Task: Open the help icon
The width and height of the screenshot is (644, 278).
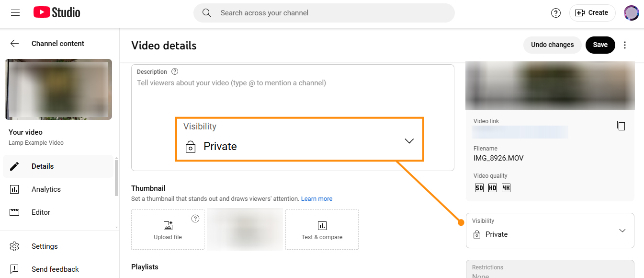Action: pyautogui.click(x=555, y=13)
